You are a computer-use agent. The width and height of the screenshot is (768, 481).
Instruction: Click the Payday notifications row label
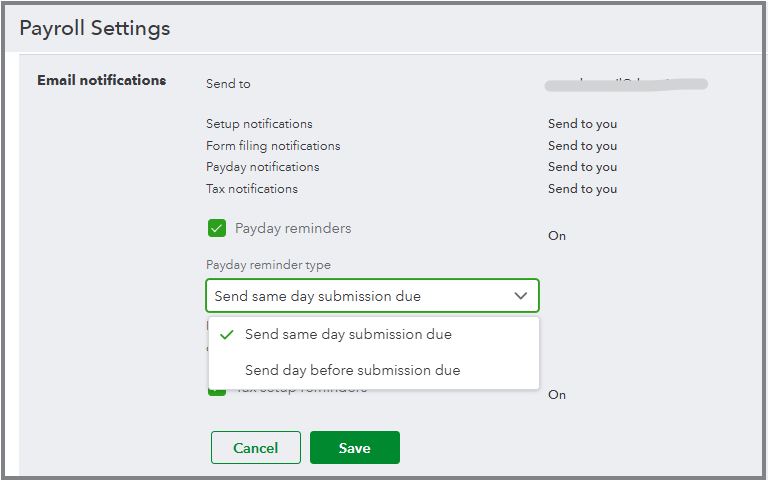pyautogui.click(x=263, y=167)
